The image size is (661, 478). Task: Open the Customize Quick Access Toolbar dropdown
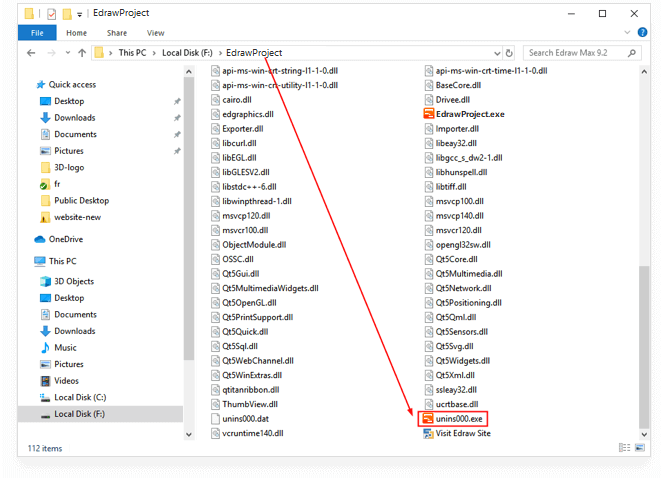pyautogui.click(x=79, y=15)
